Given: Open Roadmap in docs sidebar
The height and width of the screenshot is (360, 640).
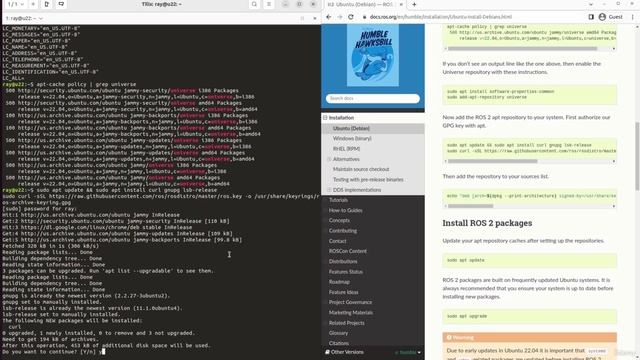Looking at the screenshot, I should coord(339,282).
